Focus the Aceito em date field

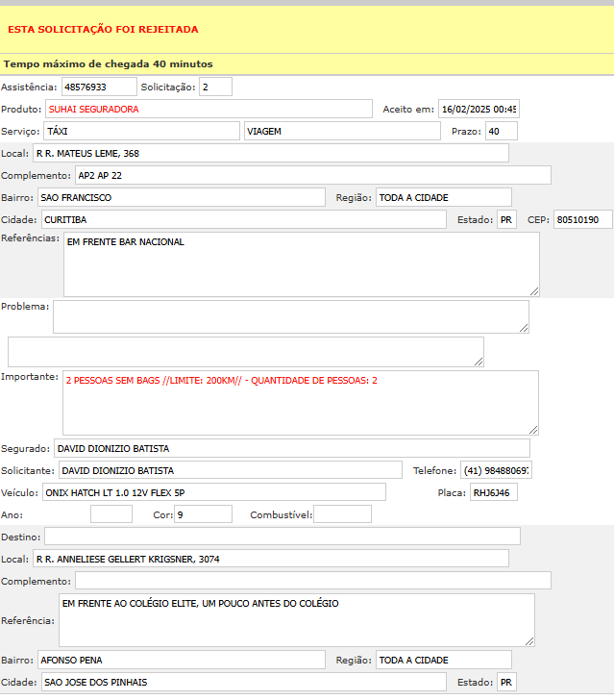pyautogui.click(x=478, y=109)
